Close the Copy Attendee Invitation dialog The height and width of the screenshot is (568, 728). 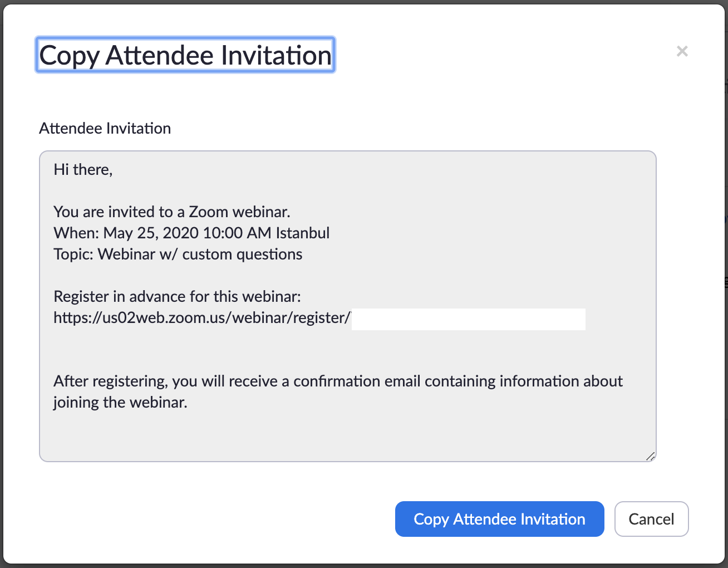(x=682, y=51)
